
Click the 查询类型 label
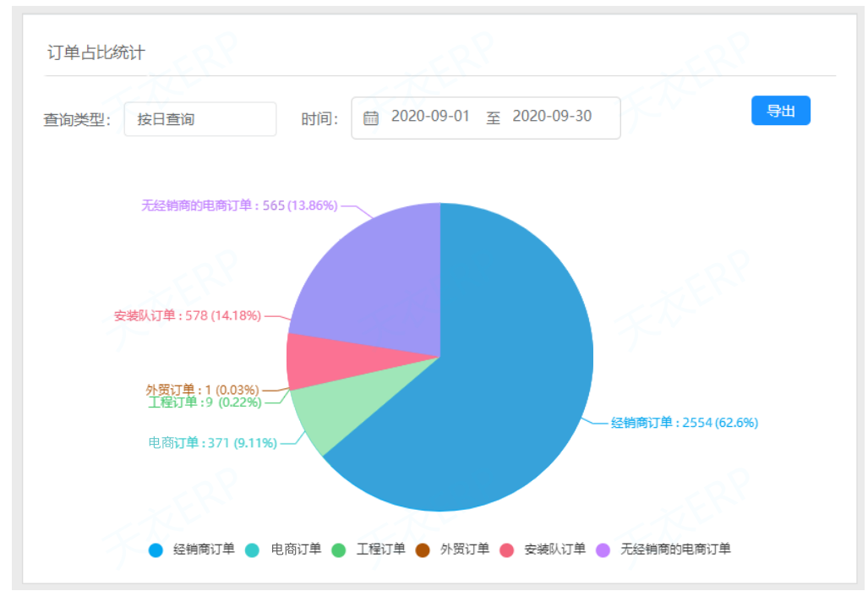[x=77, y=120]
